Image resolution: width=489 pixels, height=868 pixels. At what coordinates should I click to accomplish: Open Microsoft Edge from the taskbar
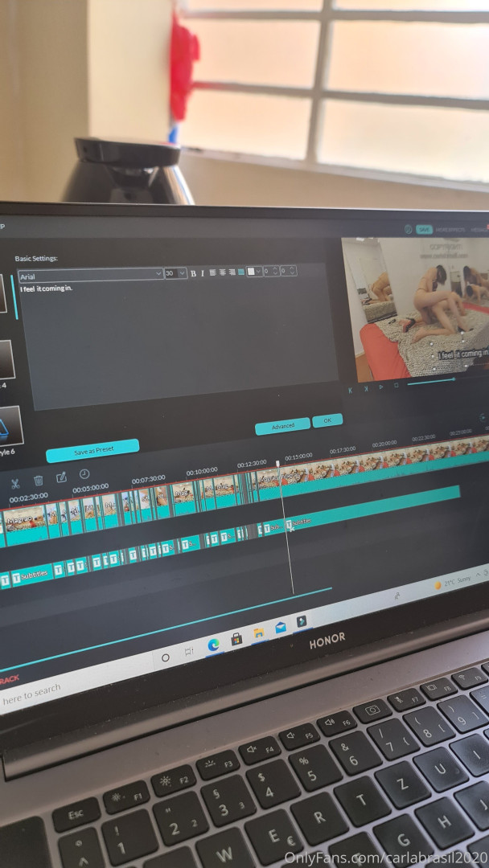coord(213,643)
